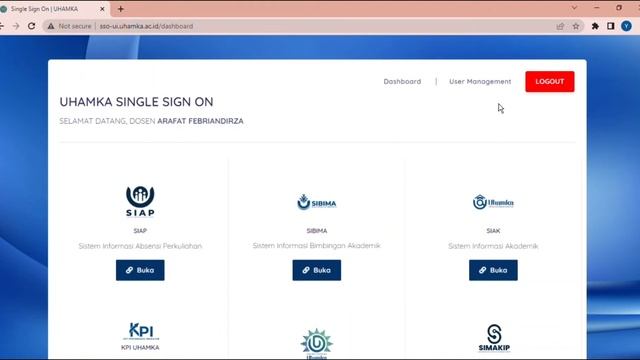This screenshot has width=640, height=360.
Task: Click the SIBIMA name label
Action: click(x=317, y=231)
